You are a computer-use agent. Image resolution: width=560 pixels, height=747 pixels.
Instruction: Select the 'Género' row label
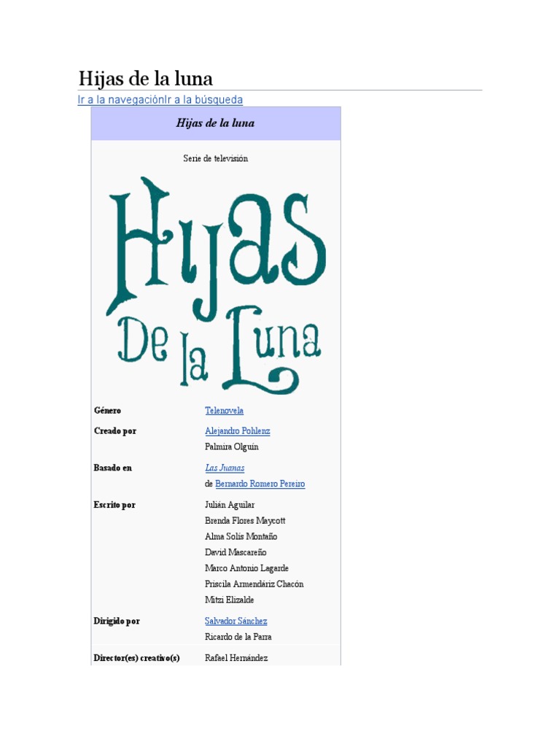pos(108,411)
